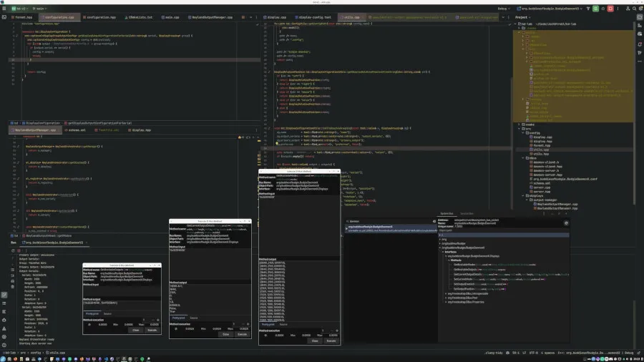Open the Project view mode dropdown
644x362 pixels.
pyautogui.click(x=523, y=17)
